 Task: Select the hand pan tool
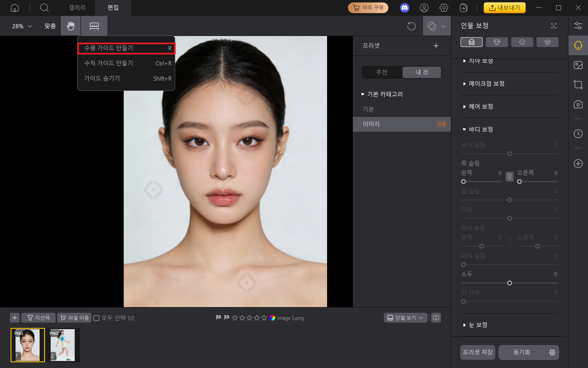click(71, 26)
